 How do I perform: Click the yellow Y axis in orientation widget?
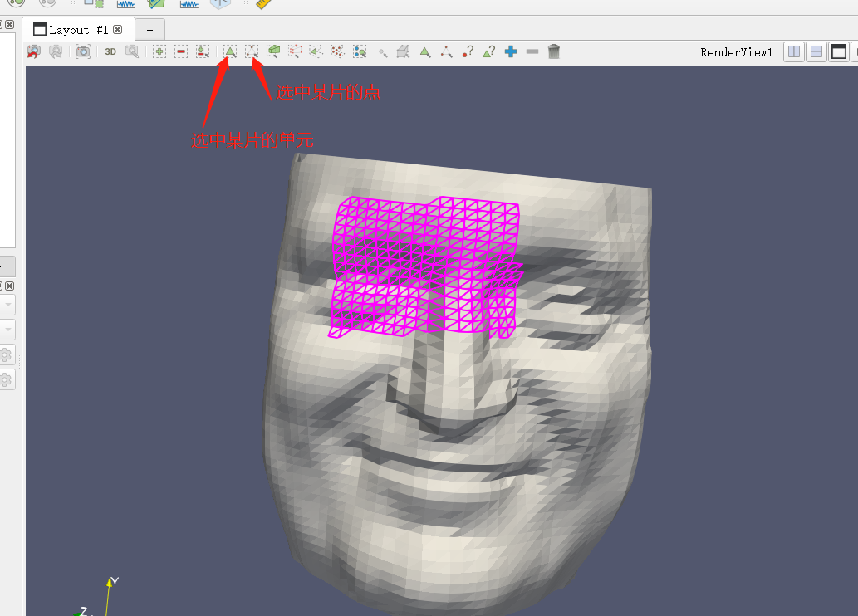[110, 584]
